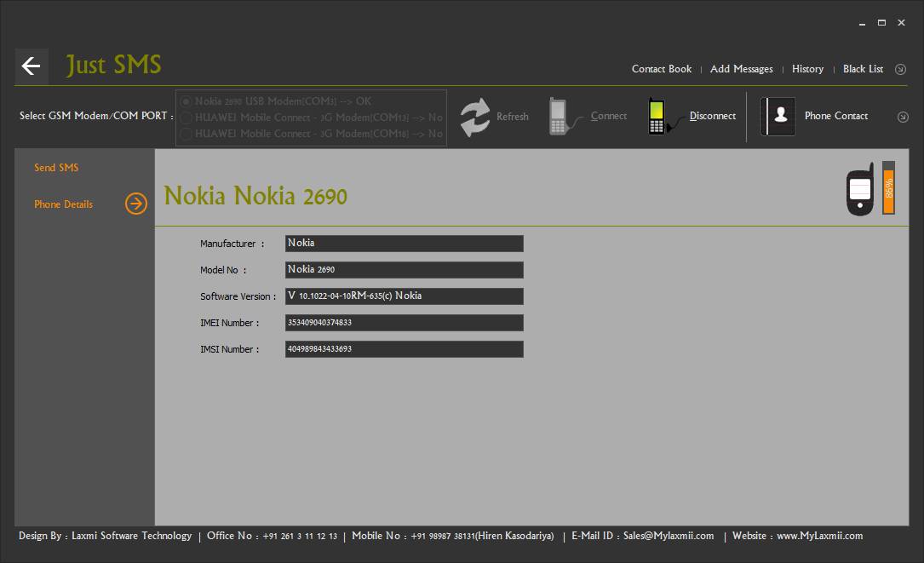Select HUAWEI Mobile Connect COM13 radio option
This screenshot has height=563, width=924.
[186, 118]
